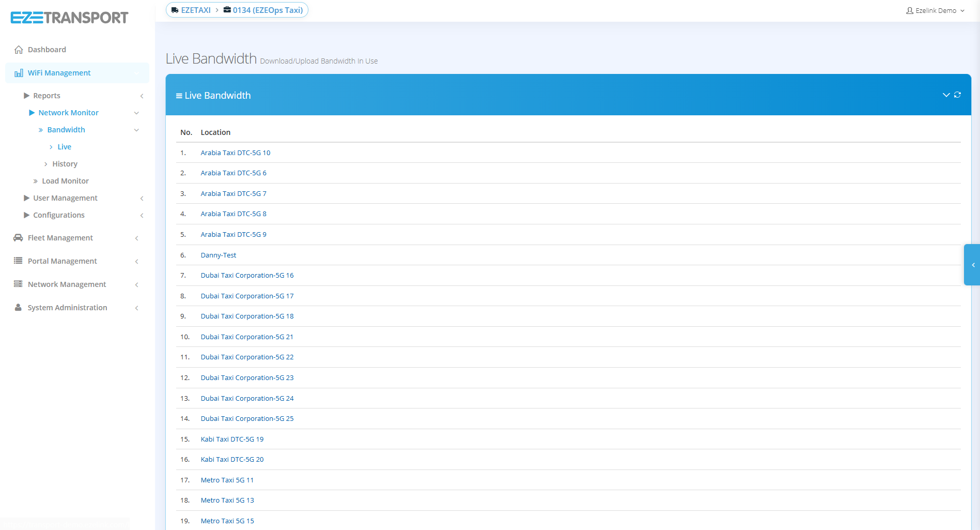Open the right side slide-out tab
The height and width of the screenshot is (530, 980).
[x=972, y=265]
